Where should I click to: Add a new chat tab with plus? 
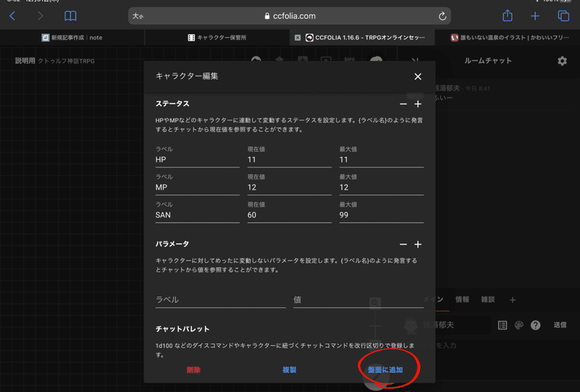[x=513, y=300]
